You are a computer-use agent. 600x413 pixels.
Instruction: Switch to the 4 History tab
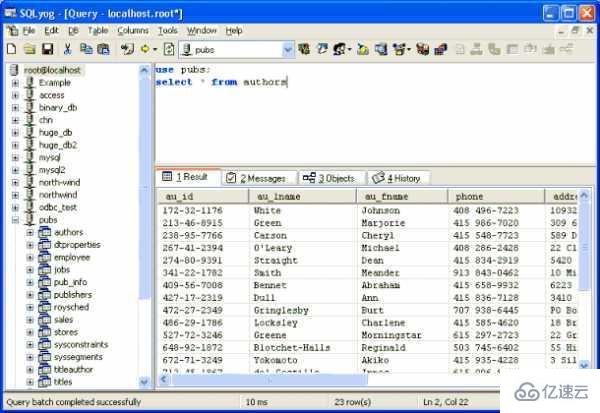[x=398, y=178]
